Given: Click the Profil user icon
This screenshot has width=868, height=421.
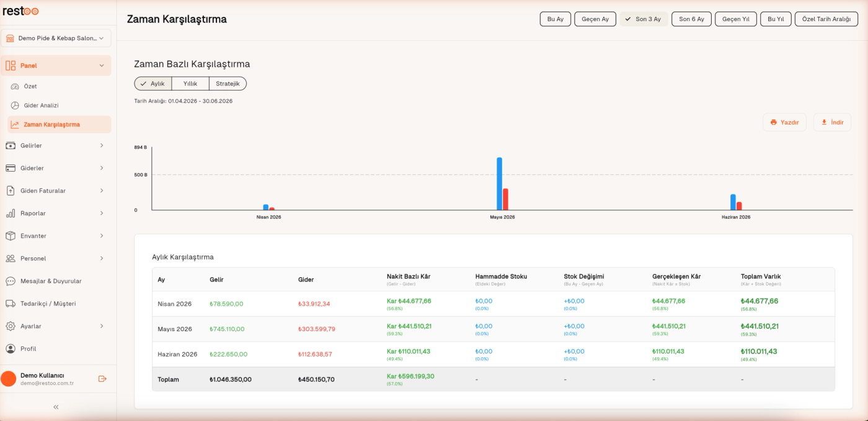Looking at the screenshot, I should [10, 348].
